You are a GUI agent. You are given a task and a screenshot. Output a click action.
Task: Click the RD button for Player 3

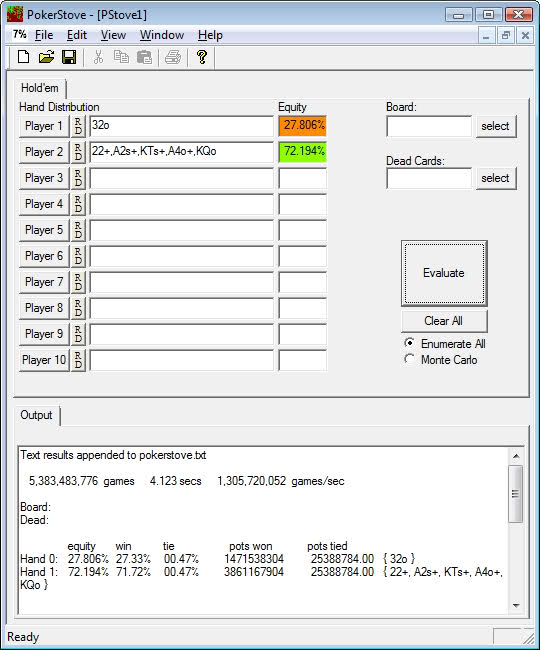(x=78, y=178)
